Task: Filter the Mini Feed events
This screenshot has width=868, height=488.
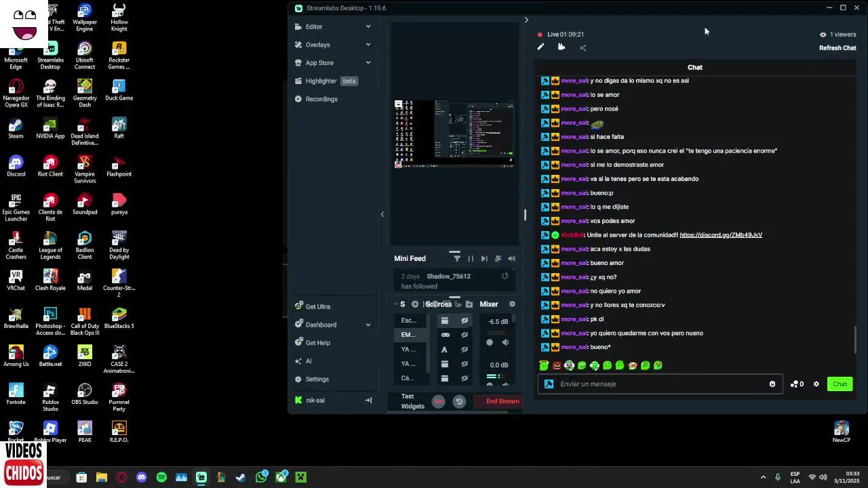Action: (457, 258)
